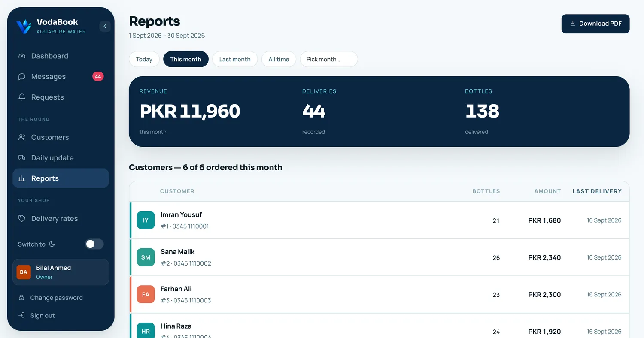Click the 44 unread messages badge
Screen dimensions: 644x338
[x=98, y=77]
